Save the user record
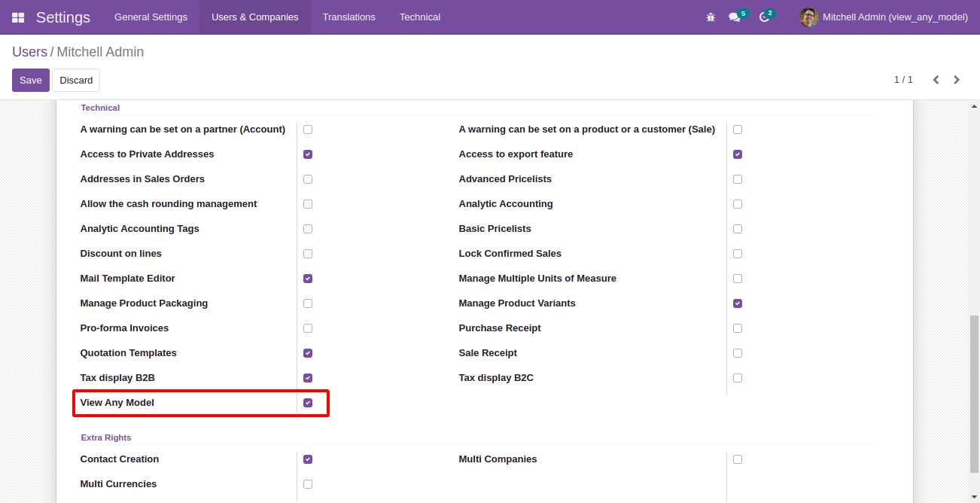980x503 pixels. tap(31, 81)
